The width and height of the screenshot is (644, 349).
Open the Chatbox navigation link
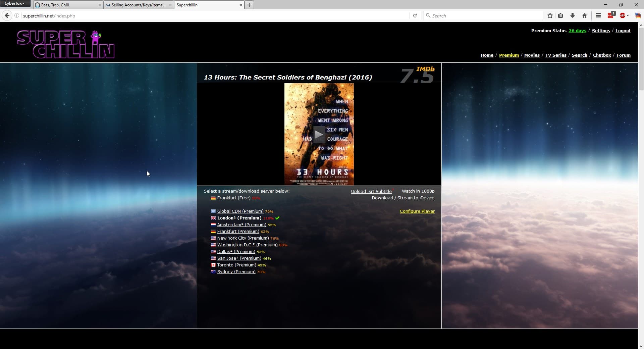click(602, 55)
